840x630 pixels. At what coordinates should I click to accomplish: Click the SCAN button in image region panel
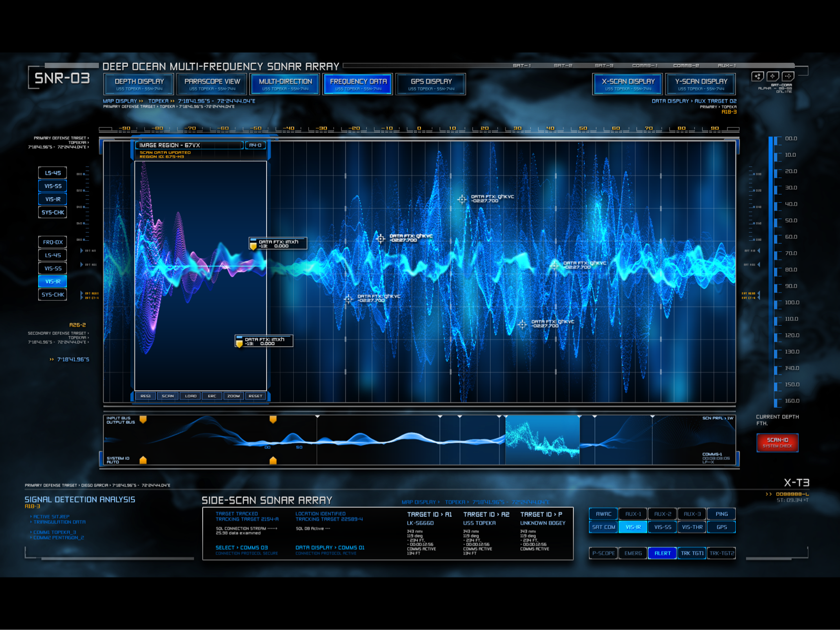point(168,396)
